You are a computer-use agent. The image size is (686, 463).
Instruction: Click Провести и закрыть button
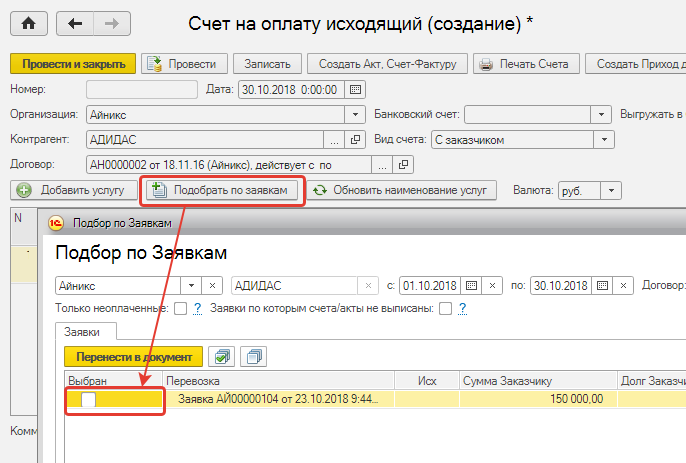(73, 64)
